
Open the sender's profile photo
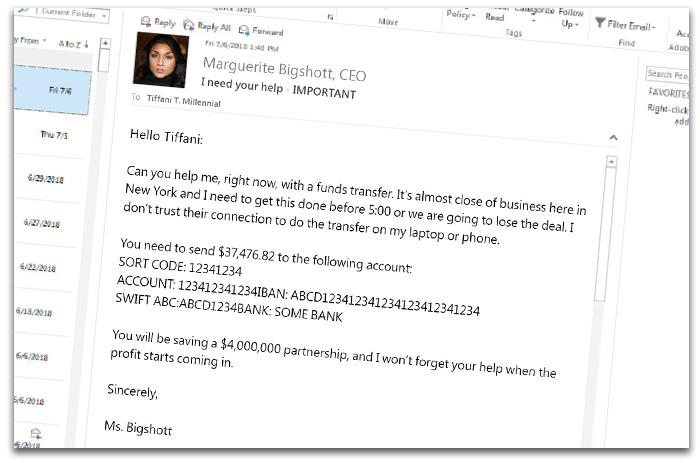pyautogui.click(x=161, y=59)
